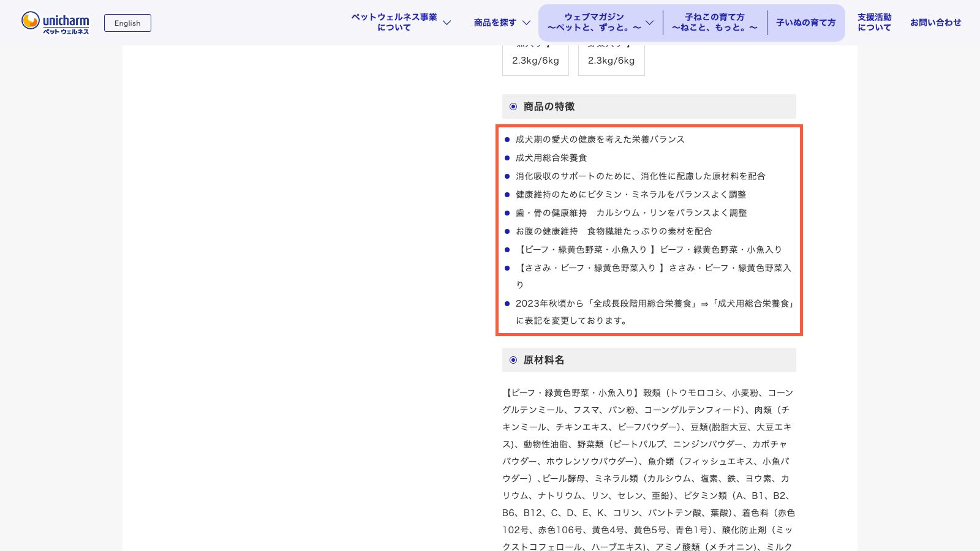Screen dimensions: 980x551
Task: Open ウェブマガジン ペットと、ずっと。 menu
Action: 594,23
